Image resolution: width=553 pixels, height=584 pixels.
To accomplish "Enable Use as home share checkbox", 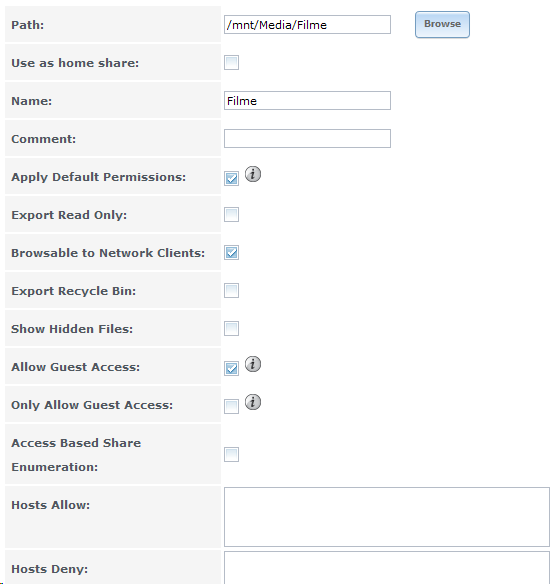I will coord(231,63).
